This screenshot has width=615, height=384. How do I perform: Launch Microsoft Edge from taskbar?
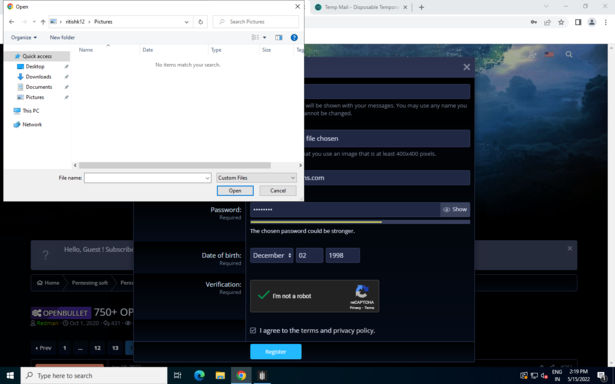(x=199, y=376)
